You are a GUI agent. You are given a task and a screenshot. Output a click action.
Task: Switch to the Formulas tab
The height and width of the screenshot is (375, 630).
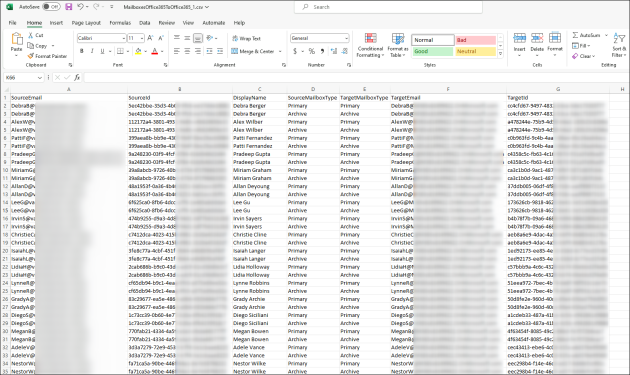coord(120,23)
